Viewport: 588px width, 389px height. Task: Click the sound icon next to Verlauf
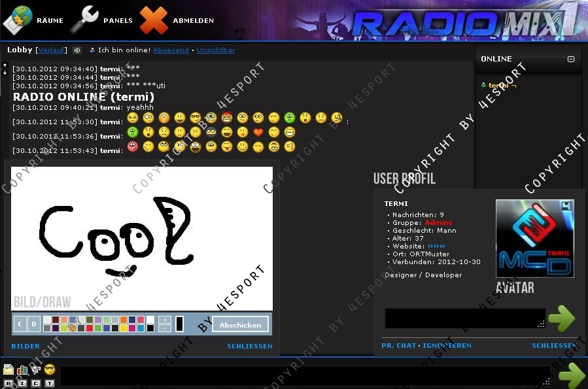click(x=77, y=50)
